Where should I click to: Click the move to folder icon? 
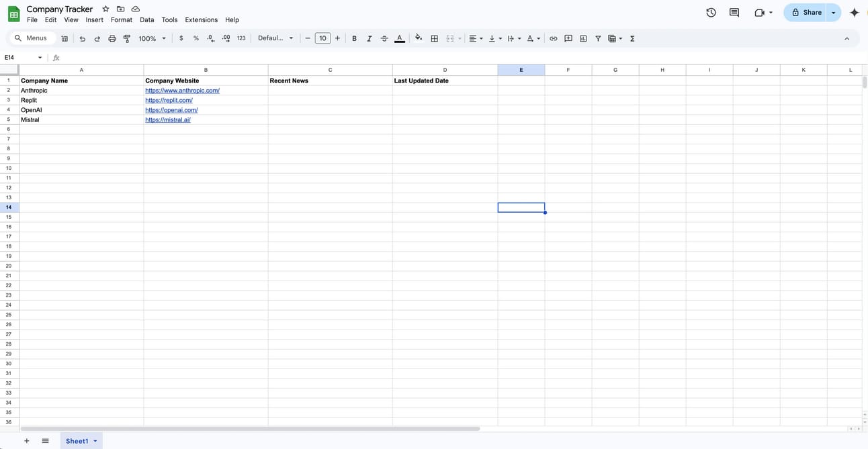pyautogui.click(x=120, y=9)
